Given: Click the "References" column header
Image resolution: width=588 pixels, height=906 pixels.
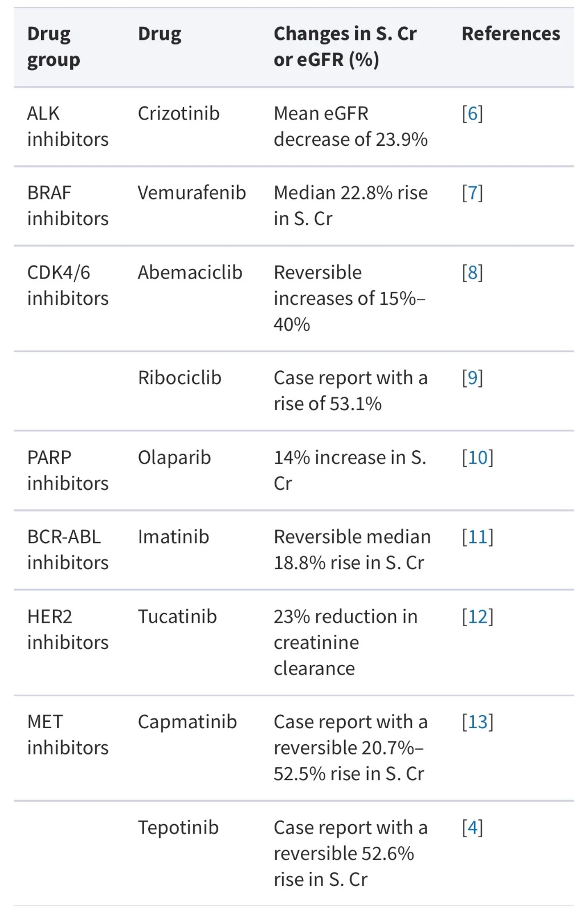Looking at the screenshot, I should [x=511, y=34].
